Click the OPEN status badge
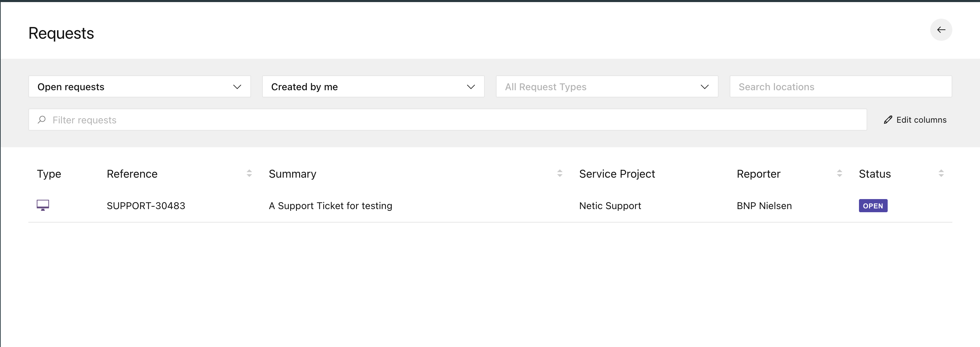Image resolution: width=980 pixels, height=347 pixels. click(x=873, y=206)
